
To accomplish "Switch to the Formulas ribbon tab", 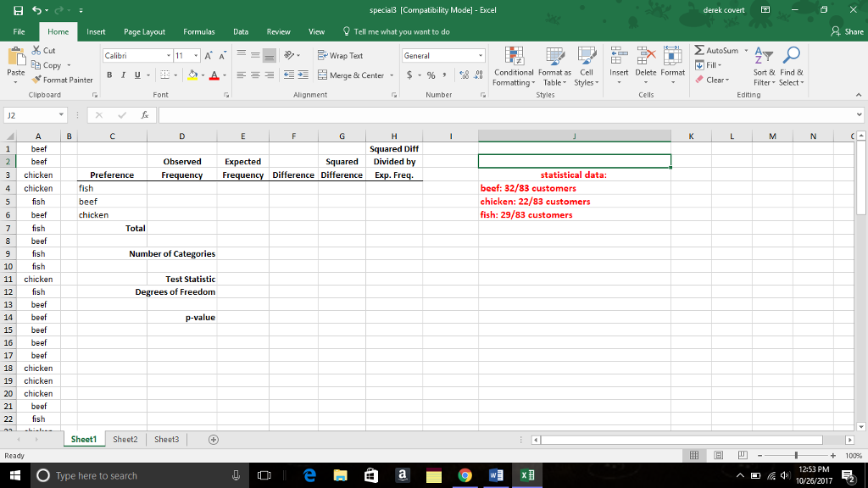I will (199, 30).
